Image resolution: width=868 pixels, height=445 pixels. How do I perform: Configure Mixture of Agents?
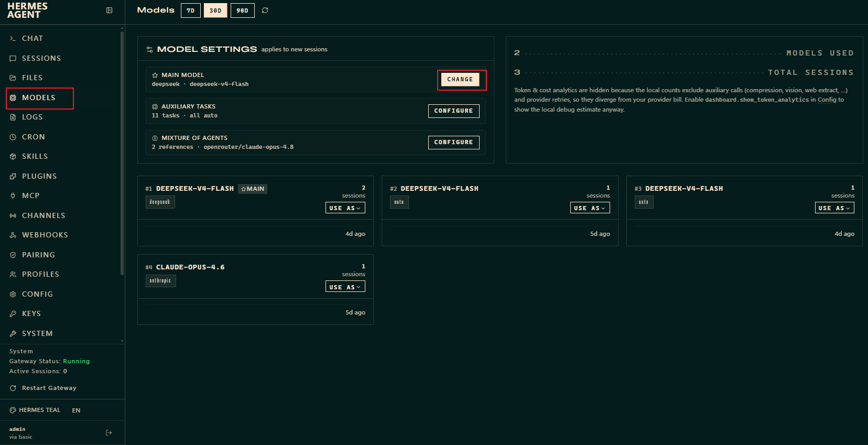[454, 143]
